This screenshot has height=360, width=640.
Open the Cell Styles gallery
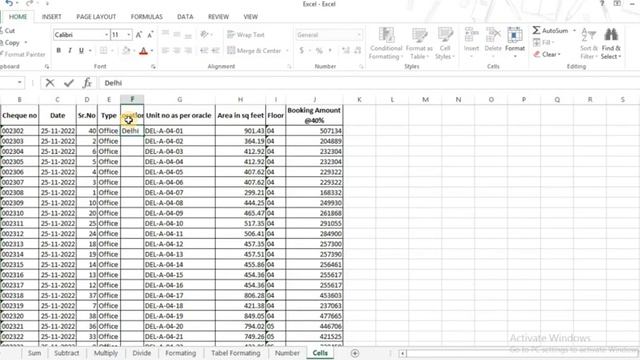pos(444,44)
